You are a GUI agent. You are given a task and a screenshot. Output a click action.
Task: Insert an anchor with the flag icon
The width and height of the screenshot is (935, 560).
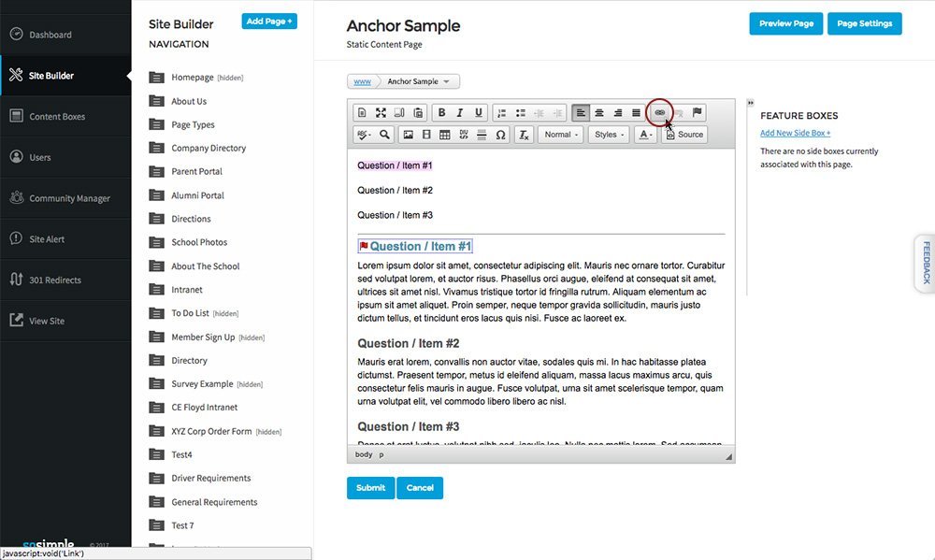(697, 113)
